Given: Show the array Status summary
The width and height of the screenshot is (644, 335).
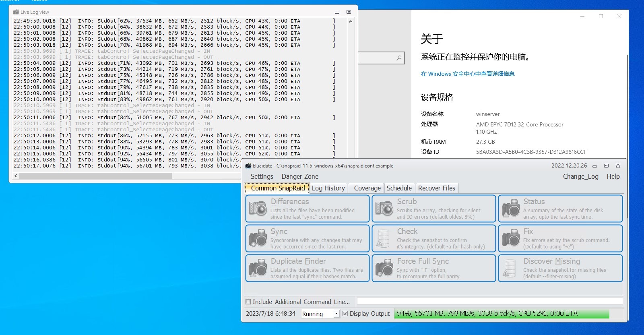Looking at the screenshot, I should pyautogui.click(x=560, y=209).
